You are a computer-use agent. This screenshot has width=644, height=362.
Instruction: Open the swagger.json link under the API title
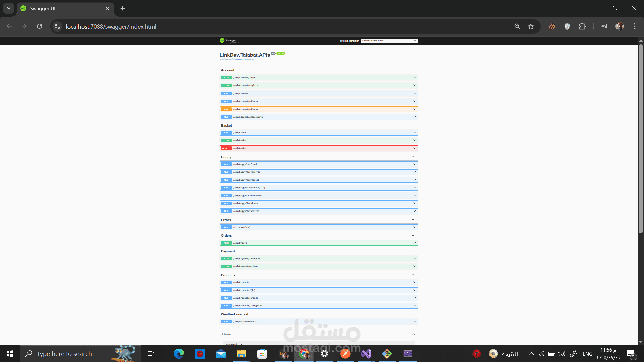click(x=237, y=59)
